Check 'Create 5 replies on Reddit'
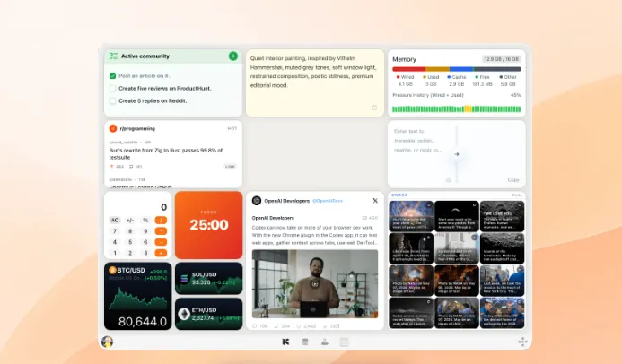The height and width of the screenshot is (364, 622). point(113,101)
